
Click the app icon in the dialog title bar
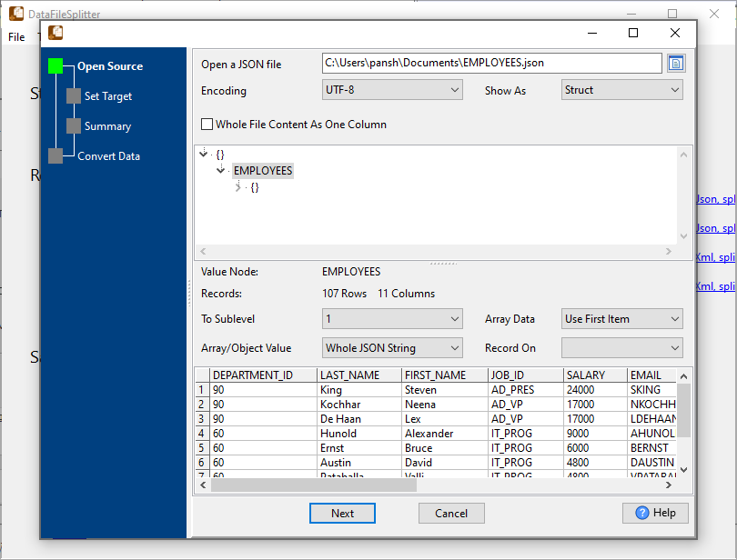pos(56,32)
